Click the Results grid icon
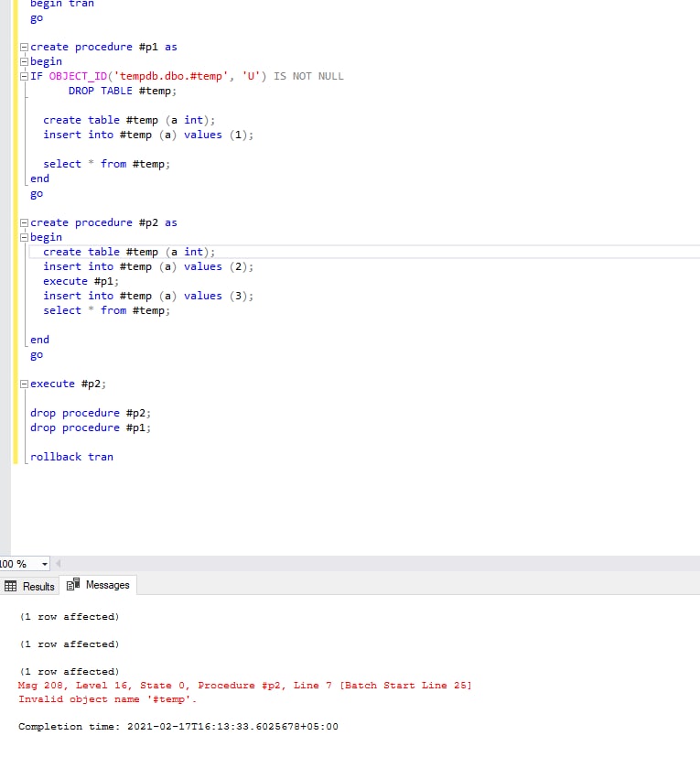The image size is (700, 779). [10, 586]
